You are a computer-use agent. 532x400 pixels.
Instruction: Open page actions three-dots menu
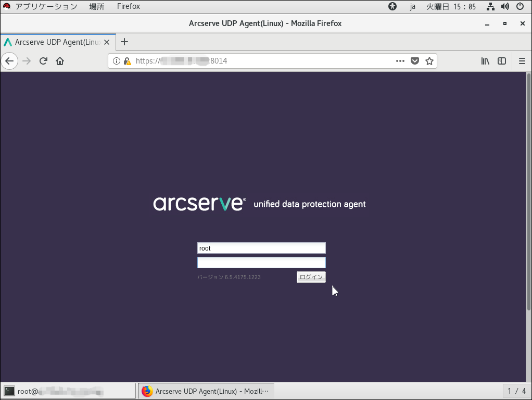point(400,61)
